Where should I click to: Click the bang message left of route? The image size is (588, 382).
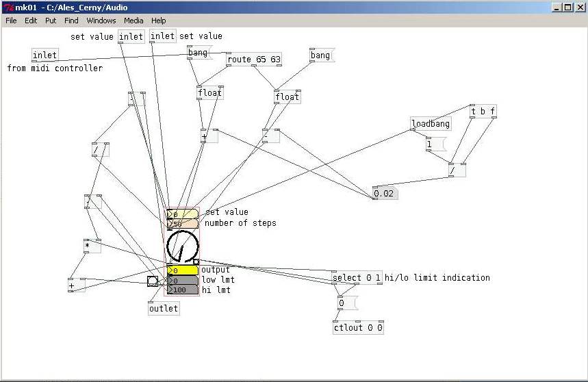coord(199,53)
